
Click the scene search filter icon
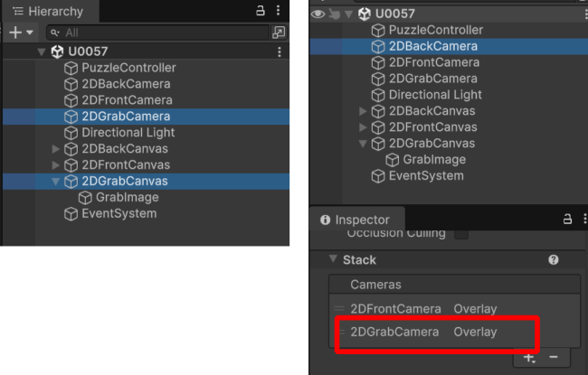click(x=279, y=33)
